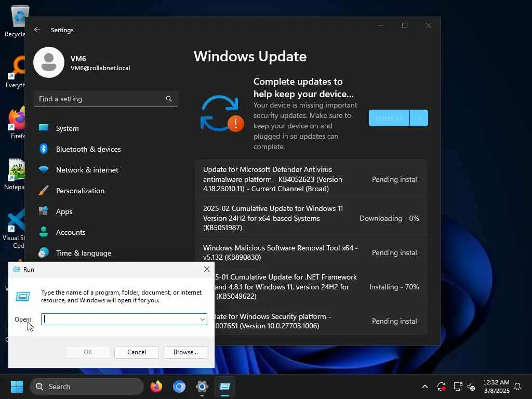Expand the dropdown arrow beside Install all
The width and height of the screenshot is (532, 399).
(419, 118)
